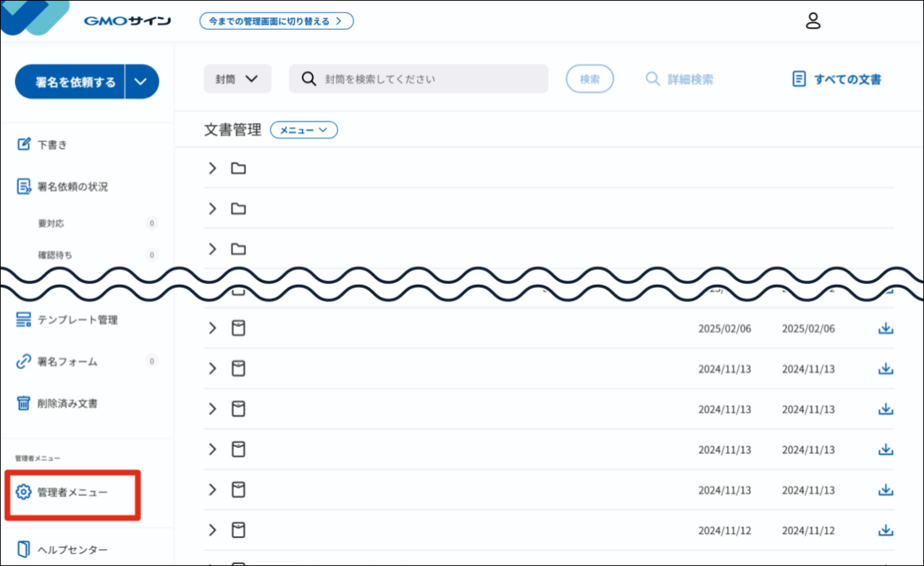The height and width of the screenshot is (566, 924).
Task: Click the 検索 button
Action: click(x=589, y=79)
